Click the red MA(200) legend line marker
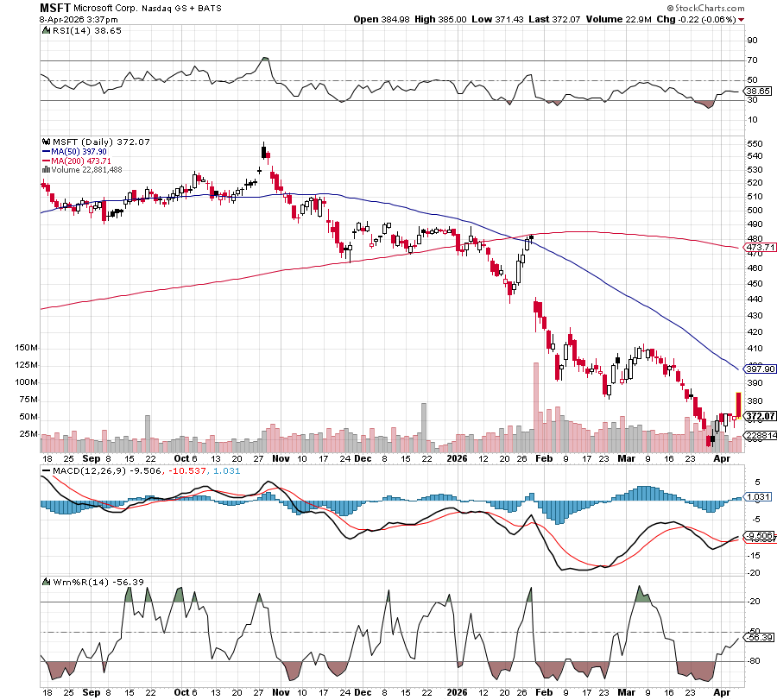The image size is (777, 700). click(47, 161)
